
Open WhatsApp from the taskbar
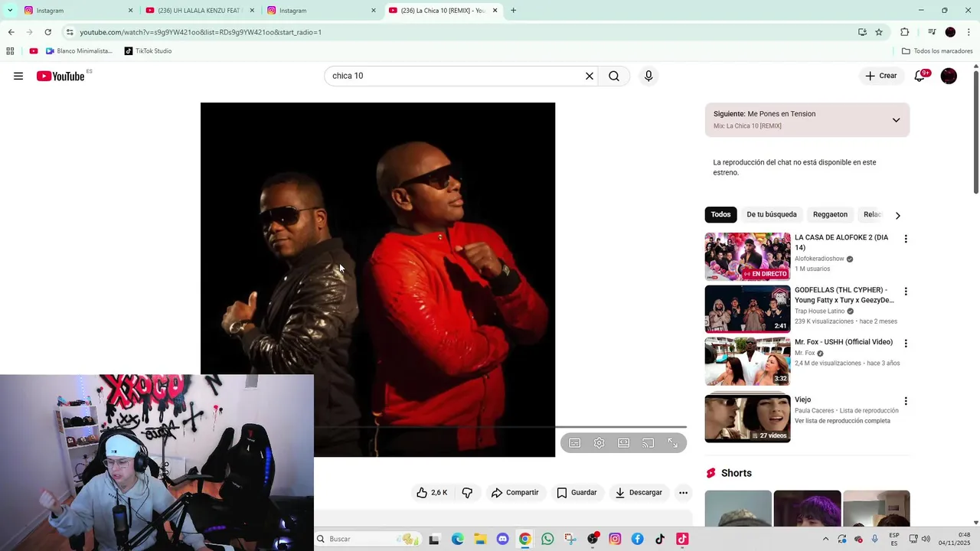tap(547, 539)
